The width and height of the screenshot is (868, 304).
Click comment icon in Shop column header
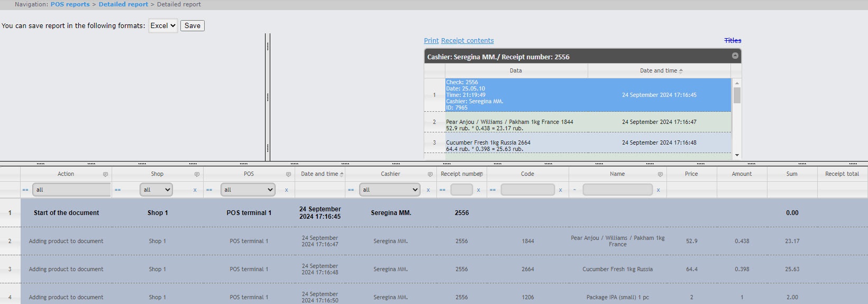(x=197, y=174)
